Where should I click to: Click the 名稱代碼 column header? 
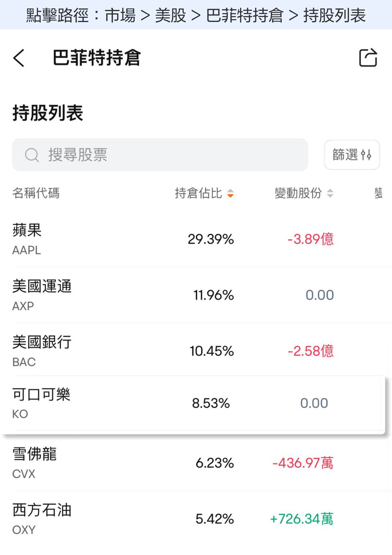point(36,193)
